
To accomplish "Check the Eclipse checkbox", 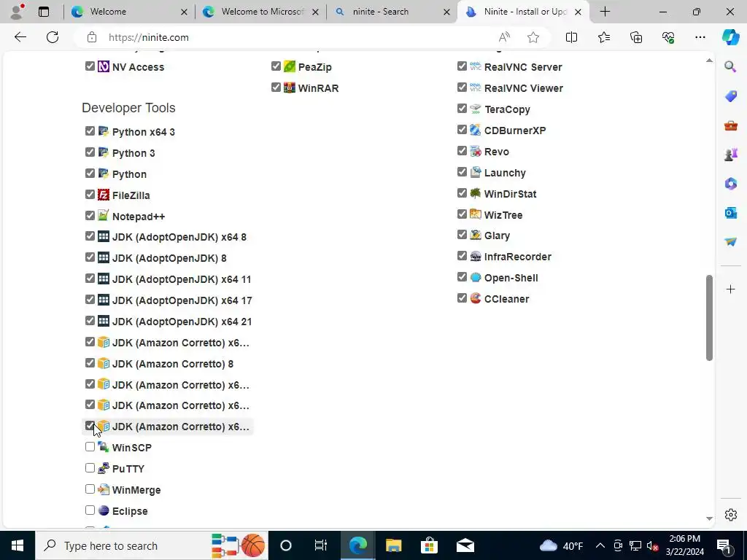I will (90, 510).
